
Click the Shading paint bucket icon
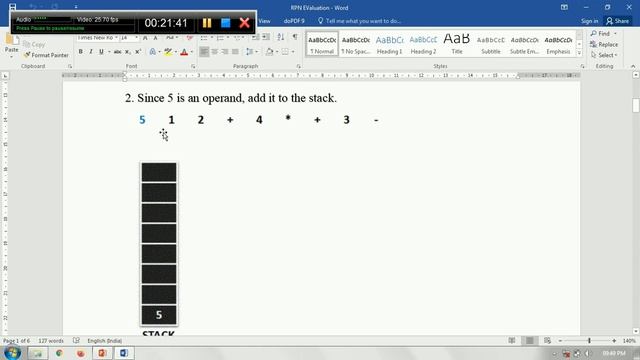[269, 52]
